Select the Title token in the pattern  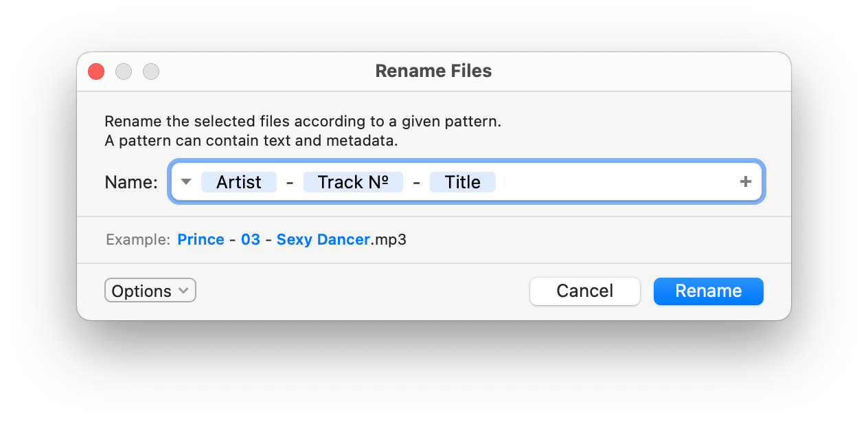click(x=463, y=182)
